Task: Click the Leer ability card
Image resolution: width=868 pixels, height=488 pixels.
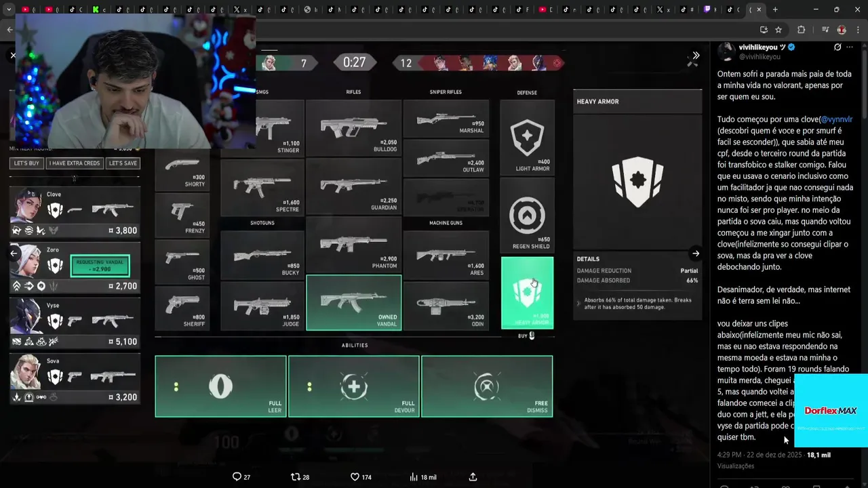Action: click(220, 386)
